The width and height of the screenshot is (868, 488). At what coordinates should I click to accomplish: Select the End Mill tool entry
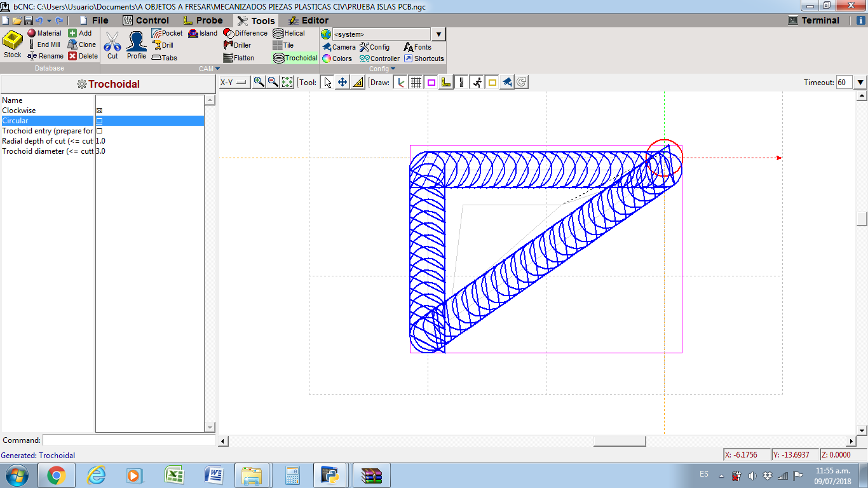44,44
